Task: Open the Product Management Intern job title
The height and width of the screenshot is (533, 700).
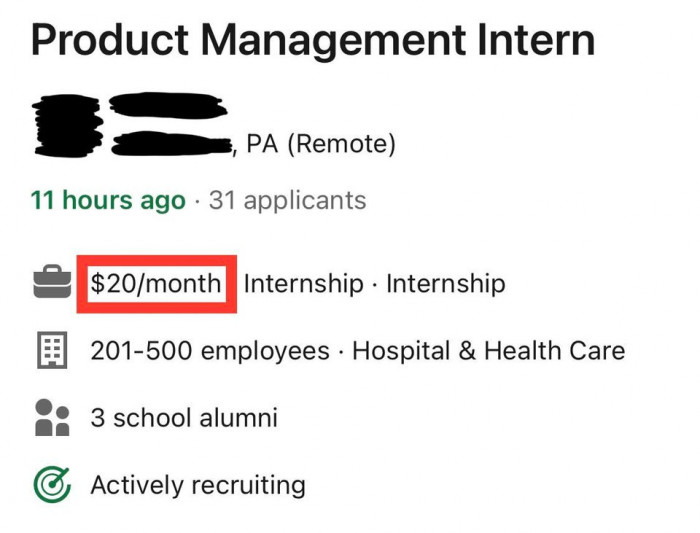Action: click(313, 40)
